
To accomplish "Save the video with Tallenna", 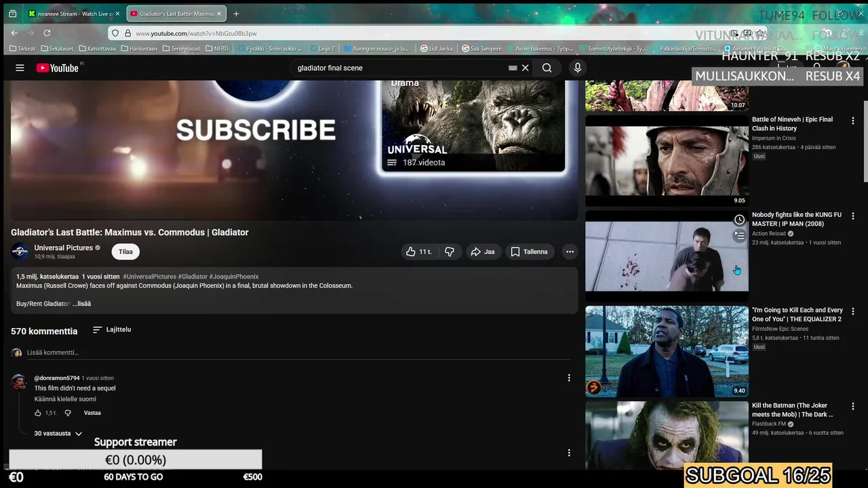I will (x=529, y=251).
